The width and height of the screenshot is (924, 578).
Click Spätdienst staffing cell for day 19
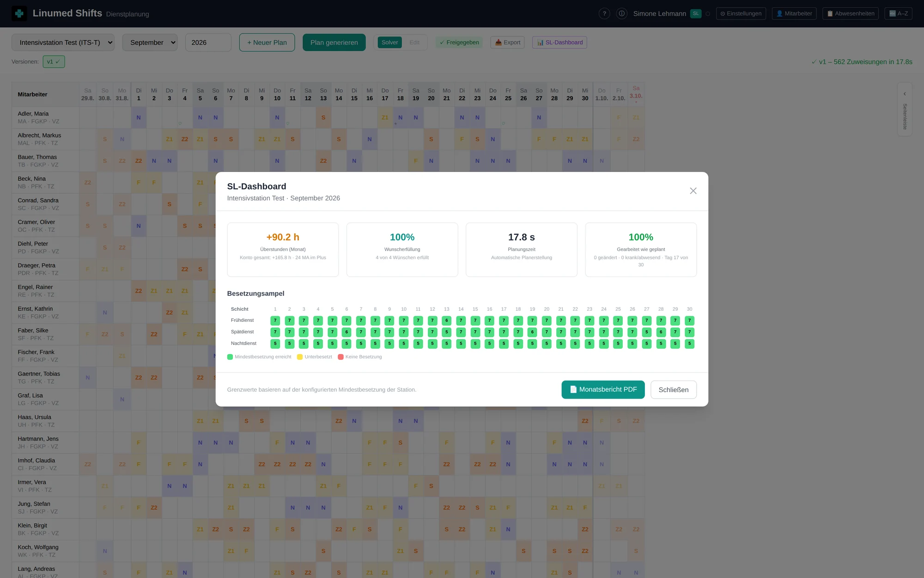pyautogui.click(x=532, y=332)
